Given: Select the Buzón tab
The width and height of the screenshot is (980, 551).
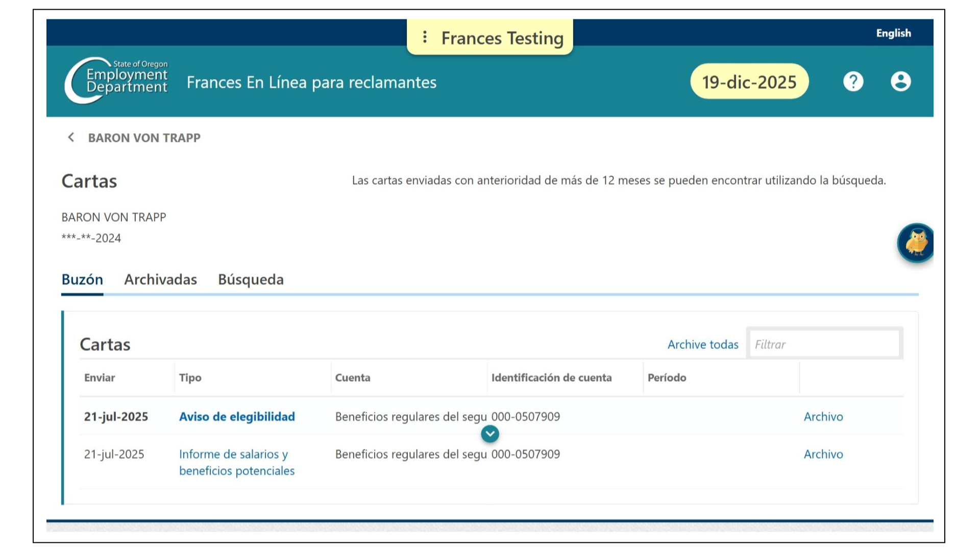Looking at the screenshot, I should 82,280.
